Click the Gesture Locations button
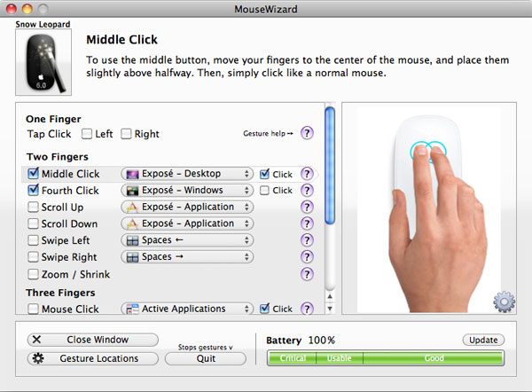532x392 pixels. point(92,358)
